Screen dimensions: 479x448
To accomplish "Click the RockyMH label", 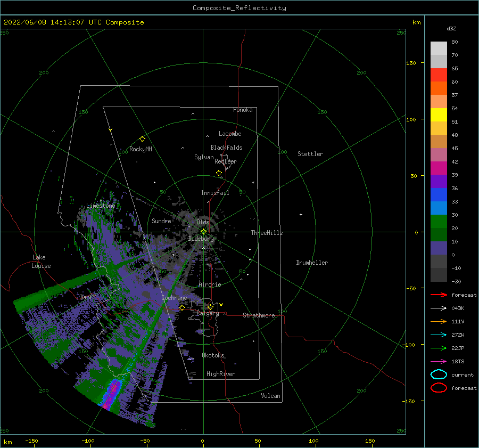I will [x=141, y=149].
